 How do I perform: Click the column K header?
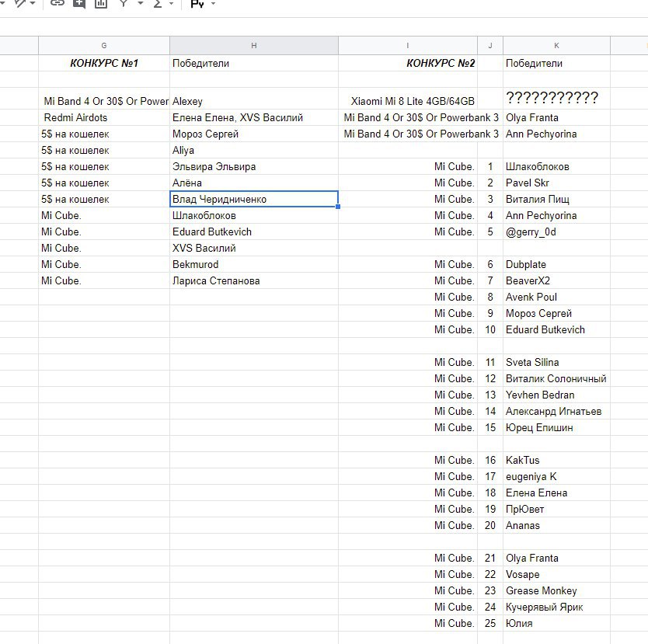[556, 46]
